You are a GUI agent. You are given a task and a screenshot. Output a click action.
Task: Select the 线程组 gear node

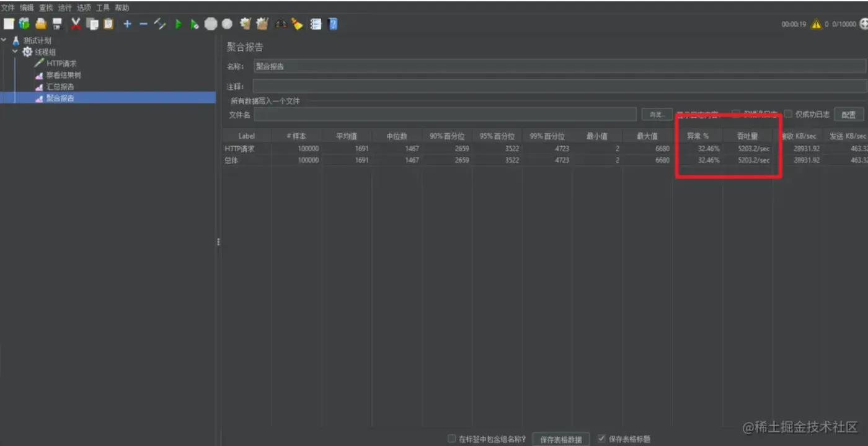click(x=45, y=52)
